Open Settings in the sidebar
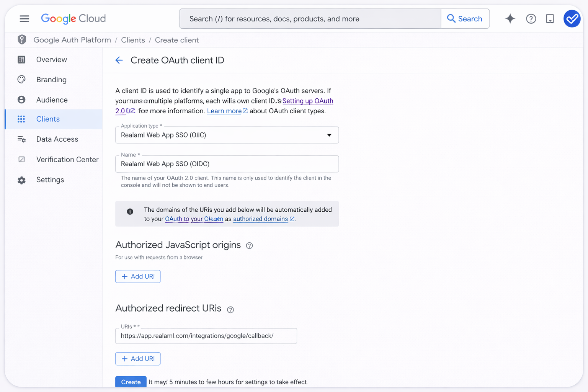Screen dimensions: 588x392 click(x=50, y=180)
